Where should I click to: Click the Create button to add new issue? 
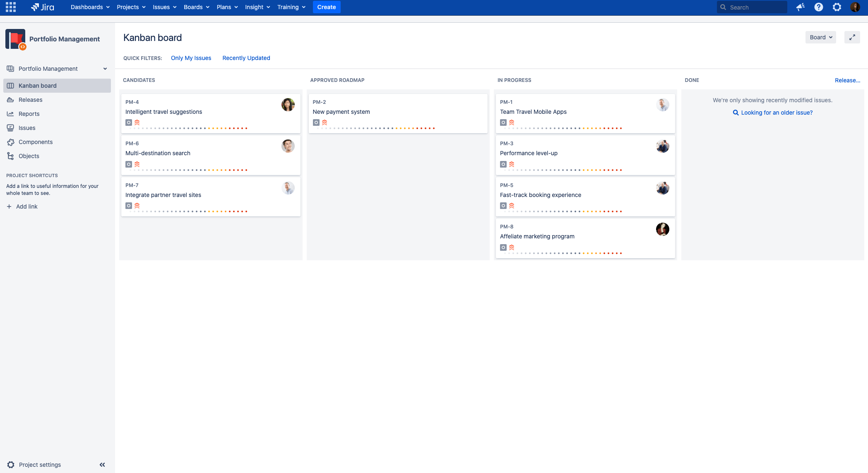(326, 7)
